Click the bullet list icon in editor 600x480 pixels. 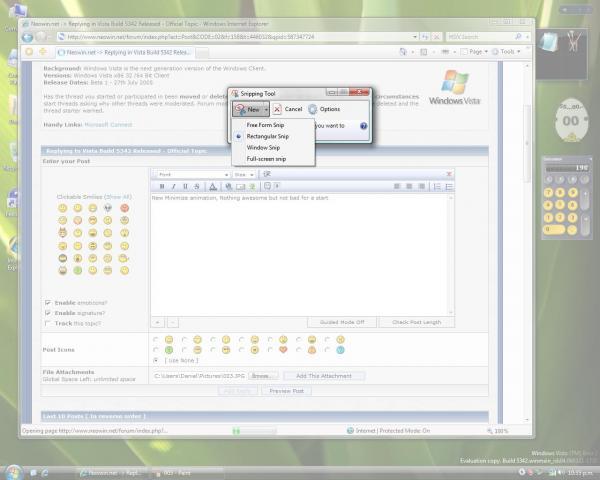pyautogui.click(x=449, y=186)
